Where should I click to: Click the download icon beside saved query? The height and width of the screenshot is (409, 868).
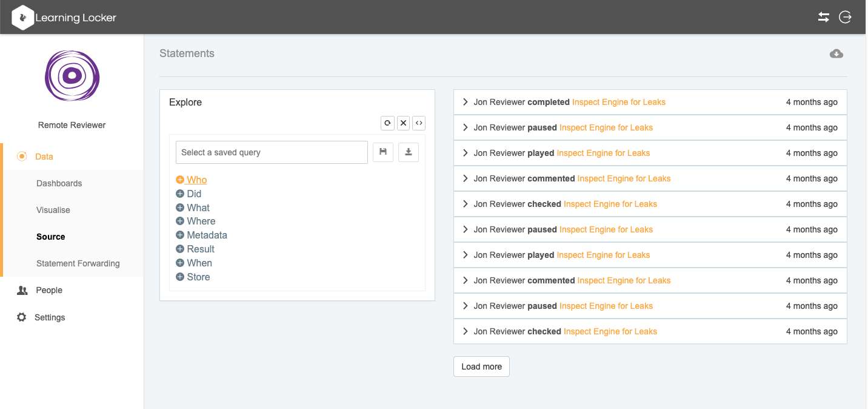(409, 152)
